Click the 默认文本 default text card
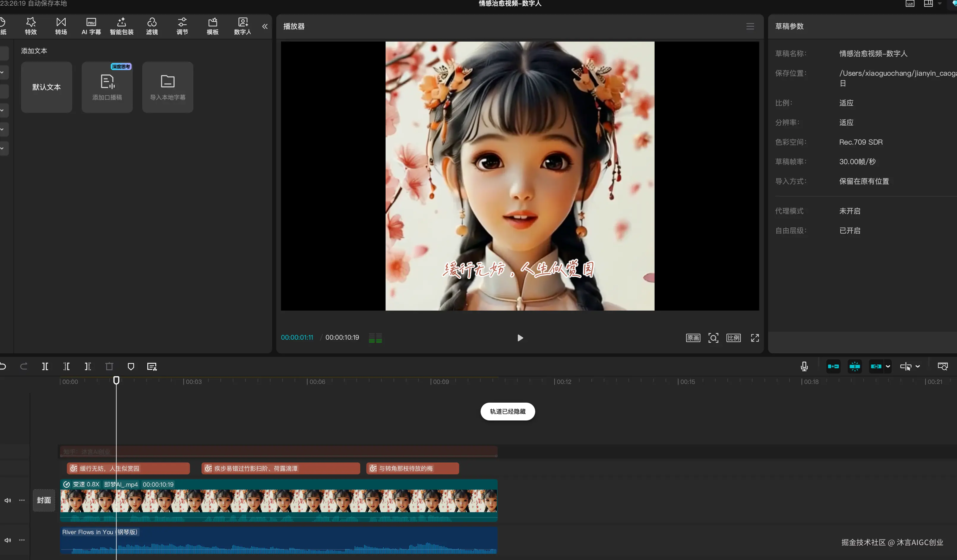The width and height of the screenshot is (957, 560). (46, 87)
